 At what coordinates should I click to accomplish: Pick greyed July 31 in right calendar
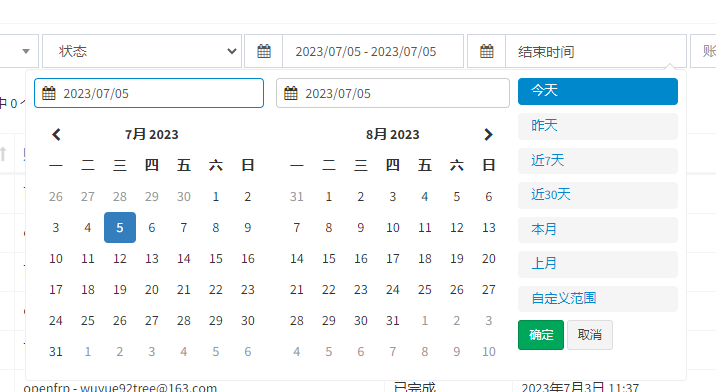tap(297, 196)
